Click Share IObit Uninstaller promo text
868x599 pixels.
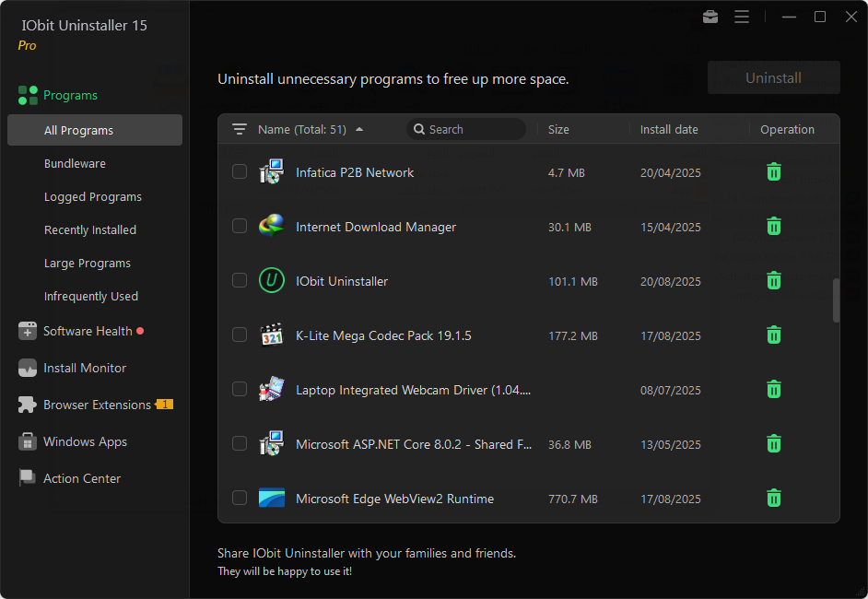(367, 553)
